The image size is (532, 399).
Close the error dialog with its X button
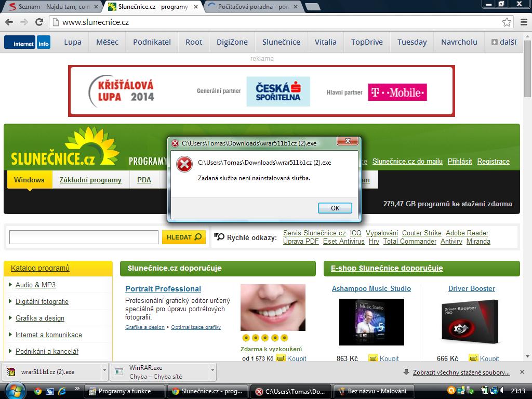[348, 141]
